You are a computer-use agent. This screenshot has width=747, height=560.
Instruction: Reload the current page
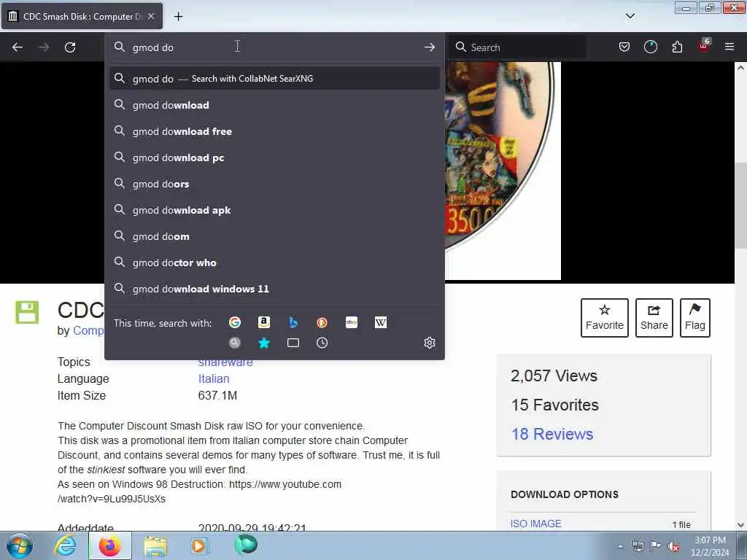70,47
